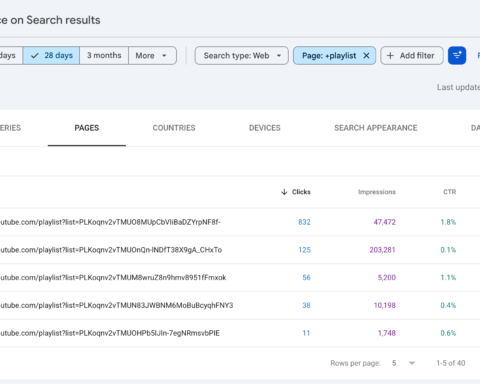Click the down arrow next to Clicks
Viewport: 480px width, 384px height.
click(284, 192)
